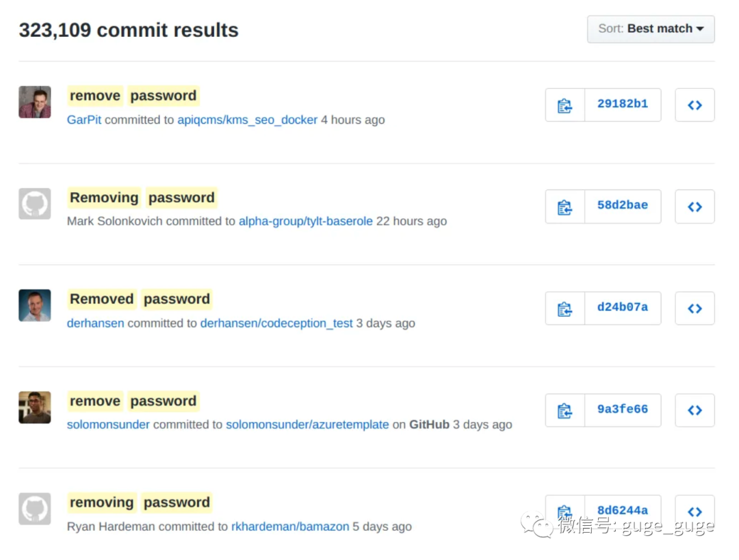Viewport: 739px width, 560px height.
Task: Open the alpha-group/tylt-baserole repository link
Action: [305, 221]
